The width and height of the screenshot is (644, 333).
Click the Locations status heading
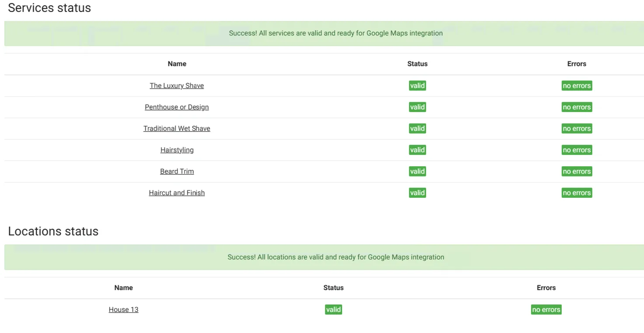coord(53,231)
